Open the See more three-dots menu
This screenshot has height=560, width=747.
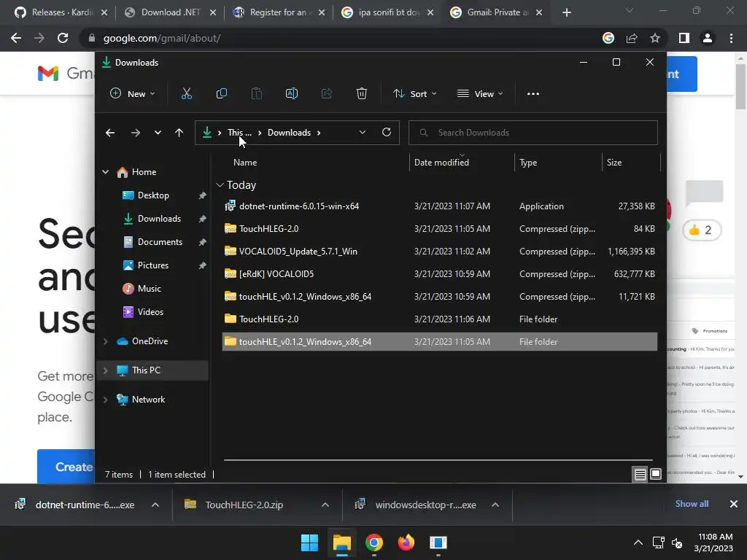point(533,94)
